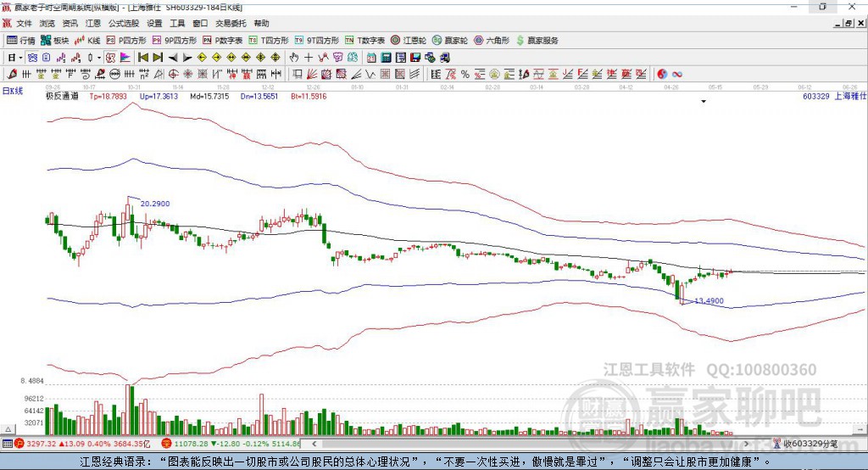Click the small black dropdown triangle marker
The image size is (868, 470).
[x=704, y=102]
